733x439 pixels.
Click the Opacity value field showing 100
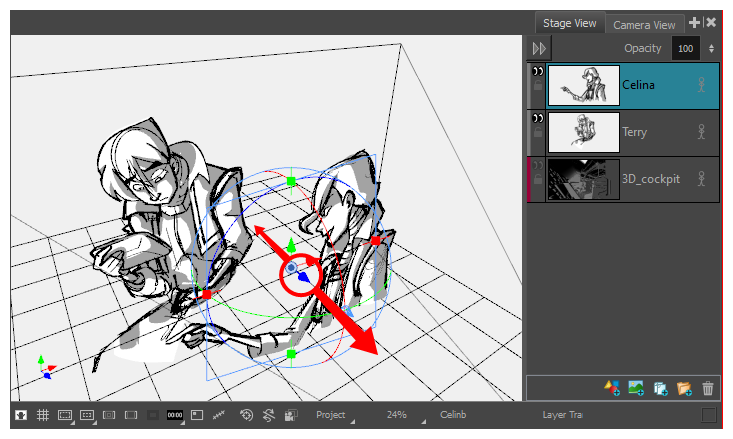coord(685,48)
